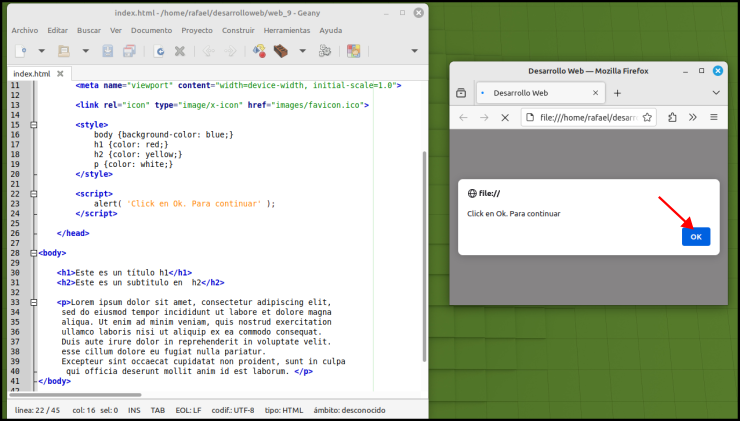Click the Navigate forward arrow in Geany toolbar
Screen dimensions: 740x421
230,51
